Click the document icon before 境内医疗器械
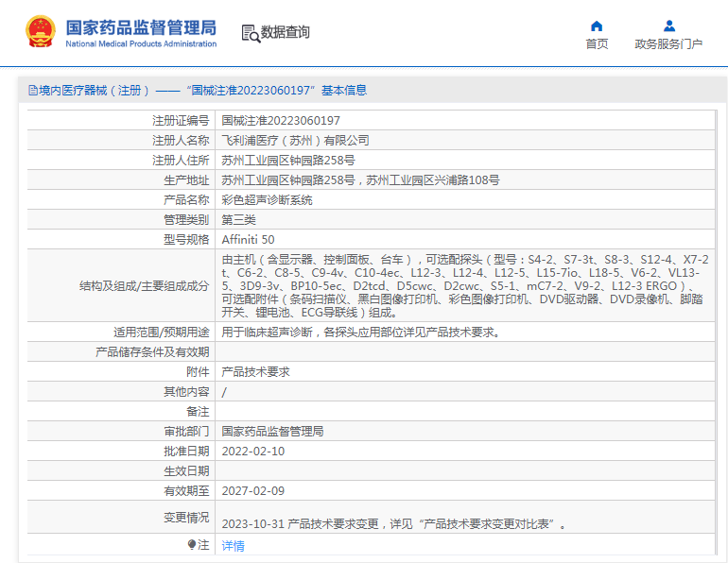The width and height of the screenshot is (728, 563). (32, 90)
